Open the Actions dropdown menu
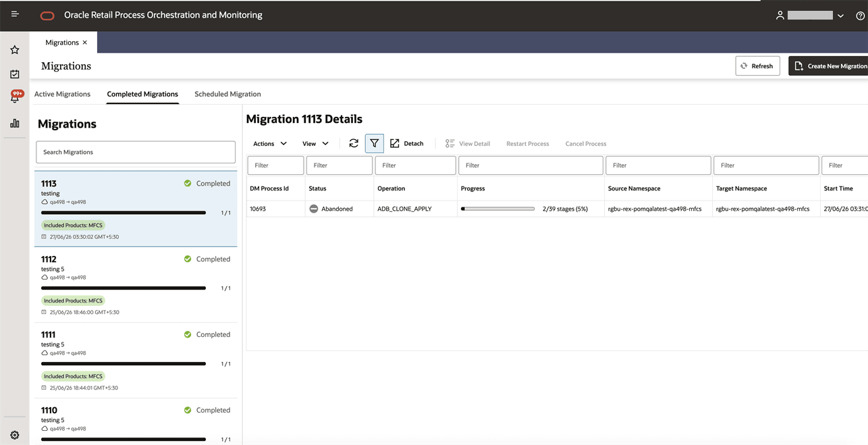868x445 pixels. (270, 143)
